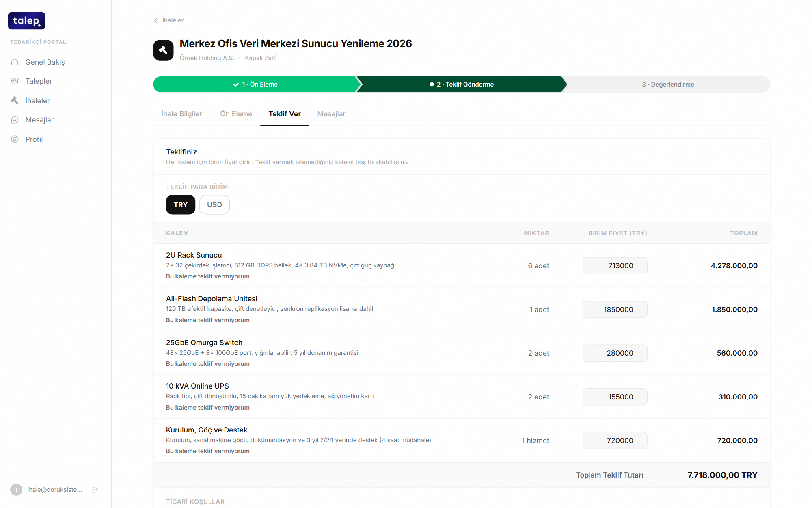The image size is (812, 508).
Task: Edit 25GbE Omurga Switch unit price field
Action: tap(615, 353)
